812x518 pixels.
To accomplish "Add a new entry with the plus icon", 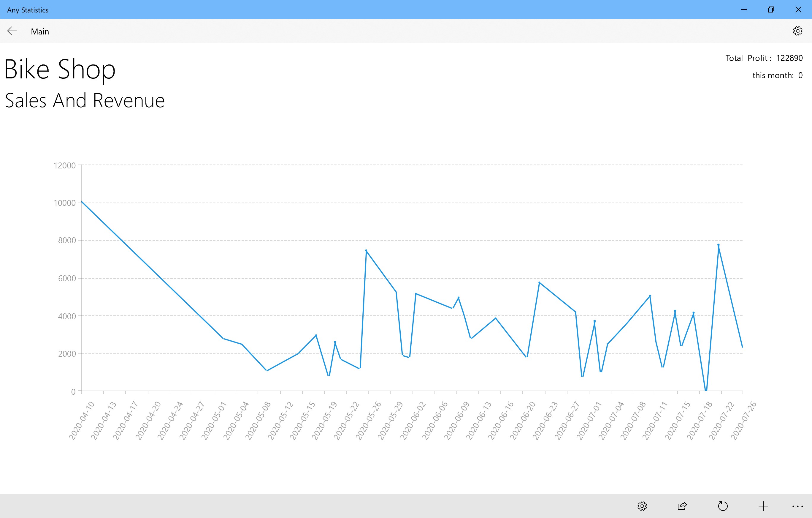I will (763, 506).
